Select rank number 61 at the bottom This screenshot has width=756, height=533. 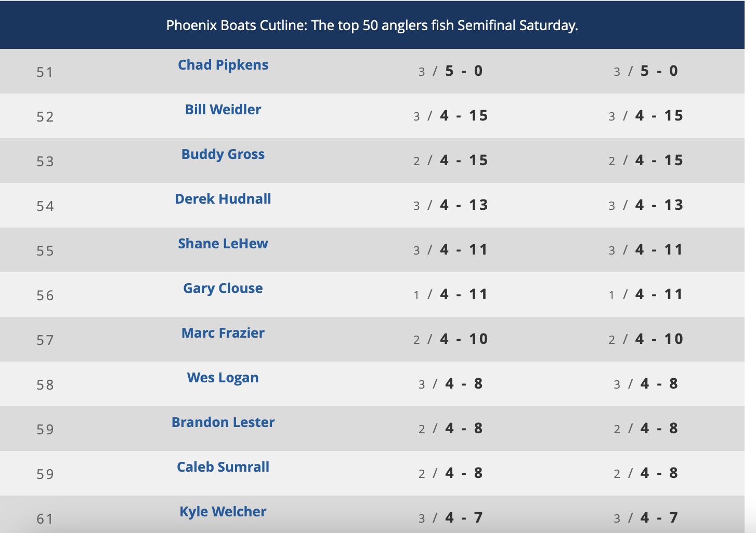pyautogui.click(x=45, y=519)
